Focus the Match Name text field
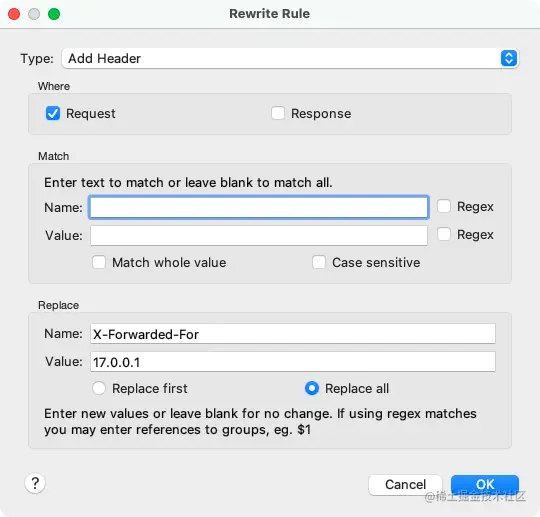Image resolution: width=540 pixels, height=517 pixels. coord(259,207)
